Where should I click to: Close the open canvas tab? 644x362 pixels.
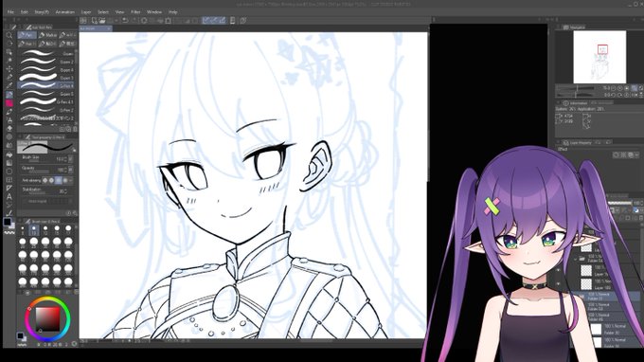(x=109, y=28)
